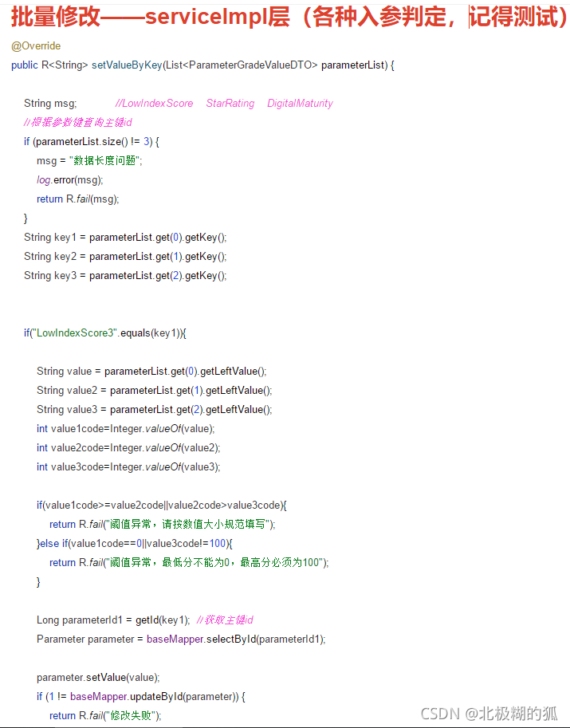Click the "parameter.setValue(value);" line

[98, 678]
